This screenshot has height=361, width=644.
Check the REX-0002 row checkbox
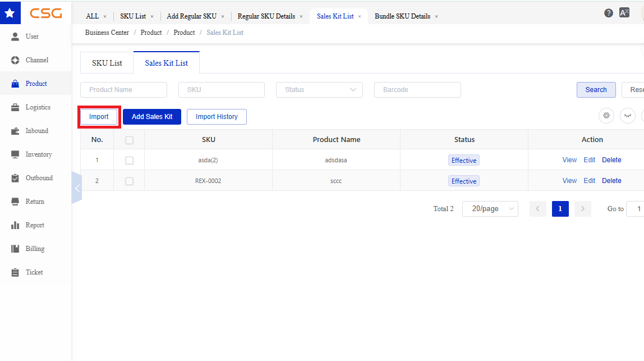(130, 181)
